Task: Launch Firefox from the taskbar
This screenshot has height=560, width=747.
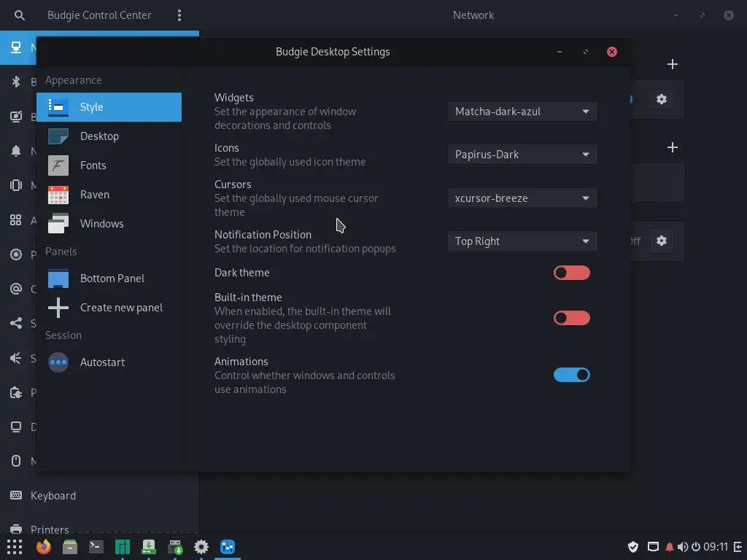Action: 44,547
